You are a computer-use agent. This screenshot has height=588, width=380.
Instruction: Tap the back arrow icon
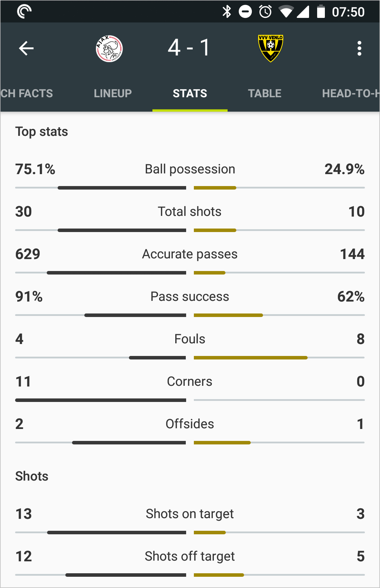pos(26,48)
